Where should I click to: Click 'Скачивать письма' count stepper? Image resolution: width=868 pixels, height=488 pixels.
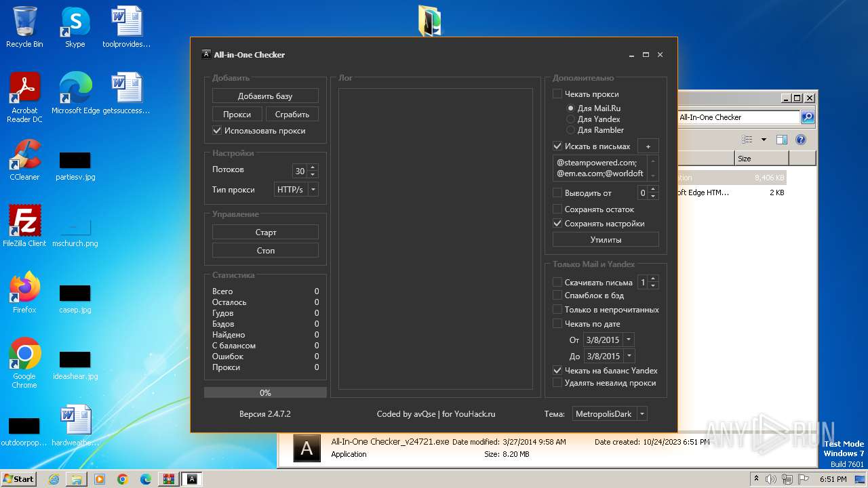click(x=652, y=283)
